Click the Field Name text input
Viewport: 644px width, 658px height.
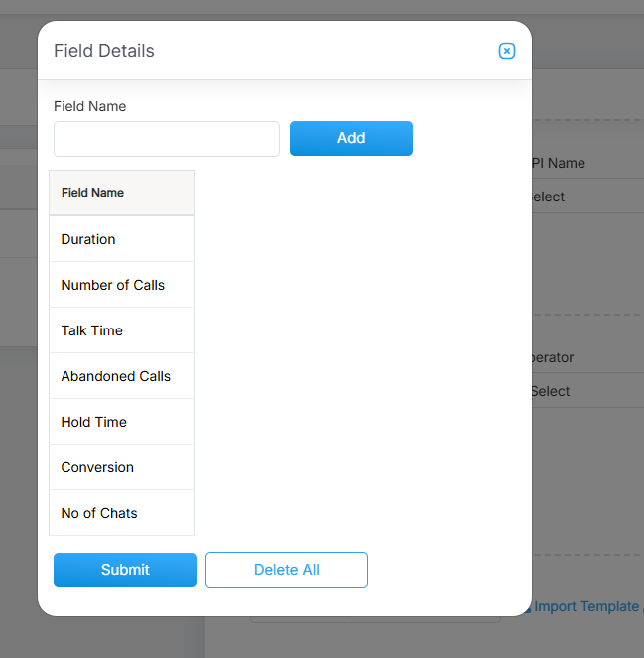167,139
